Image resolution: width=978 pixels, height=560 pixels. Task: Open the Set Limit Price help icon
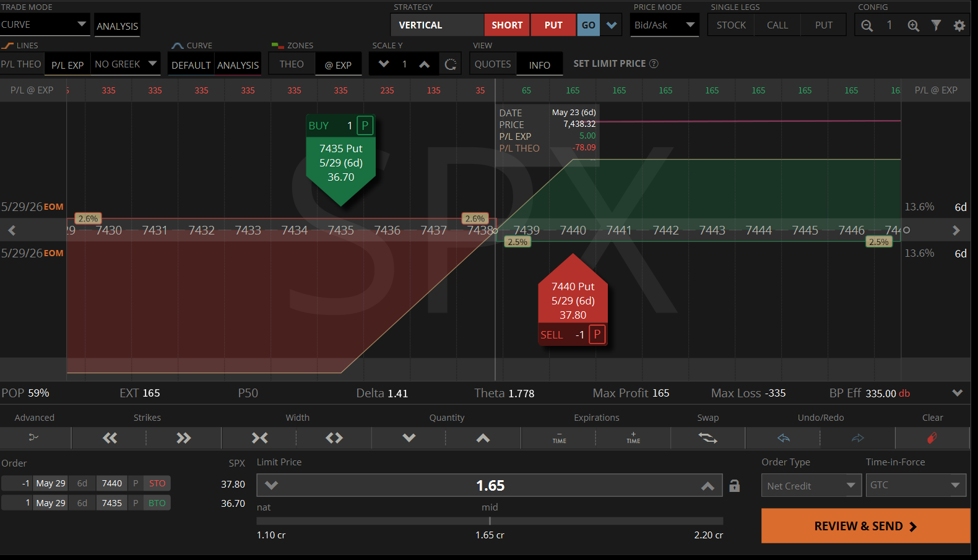[654, 64]
